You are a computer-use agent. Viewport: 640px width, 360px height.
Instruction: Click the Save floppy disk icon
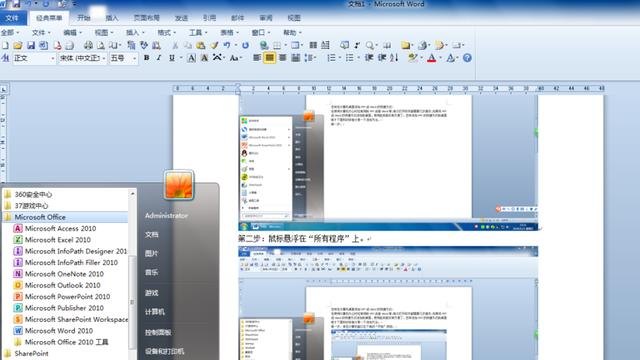pos(31,45)
